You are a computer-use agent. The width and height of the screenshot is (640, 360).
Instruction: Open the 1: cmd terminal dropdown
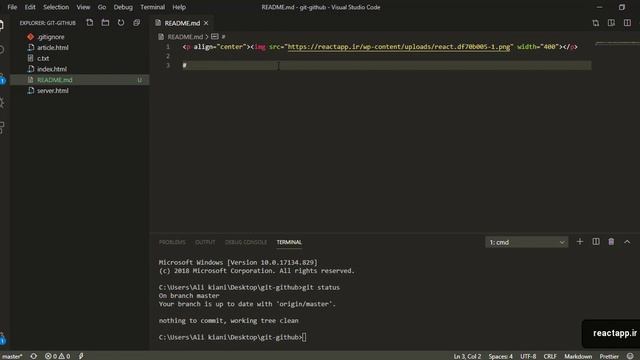tap(526, 242)
